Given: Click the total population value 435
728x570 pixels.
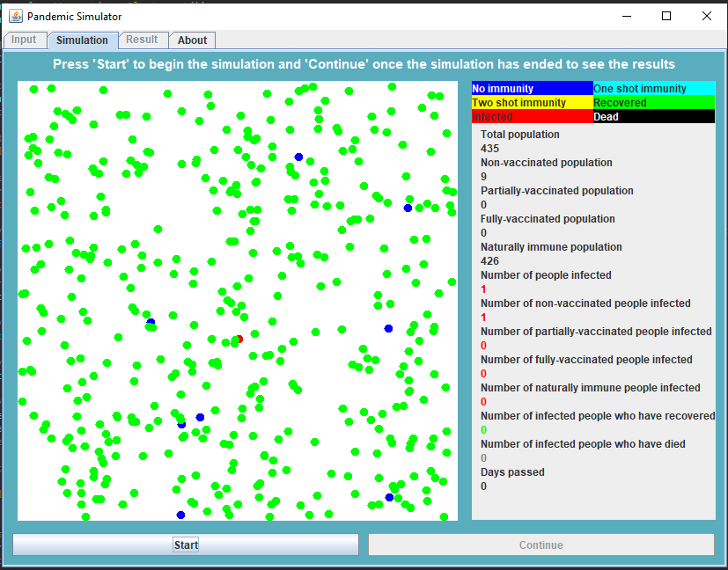Looking at the screenshot, I should [489, 149].
